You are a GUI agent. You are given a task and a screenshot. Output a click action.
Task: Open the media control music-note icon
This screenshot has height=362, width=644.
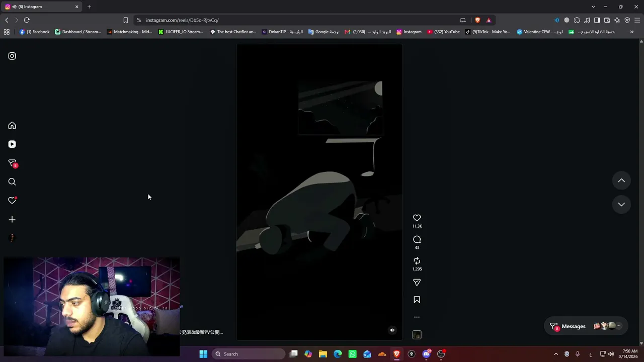[587, 20]
